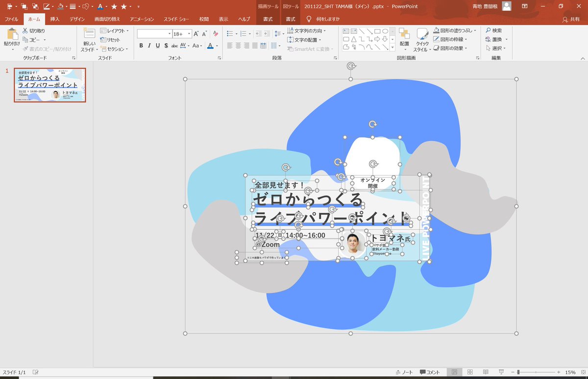This screenshot has width=588, height=379.
Task: Open the Replace (置換) button
Action: coord(496,39)
